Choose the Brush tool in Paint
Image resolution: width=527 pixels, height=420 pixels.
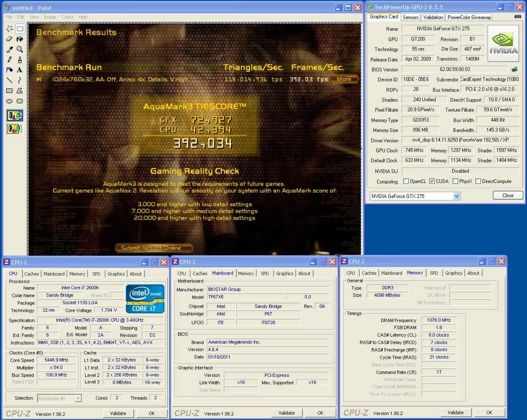[20, 60]
